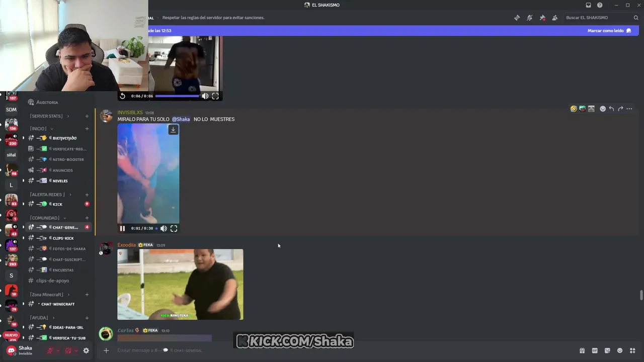This screenshot has height=362, width=644.
Task: Open audio output options arrow
Action: point(76,350)
